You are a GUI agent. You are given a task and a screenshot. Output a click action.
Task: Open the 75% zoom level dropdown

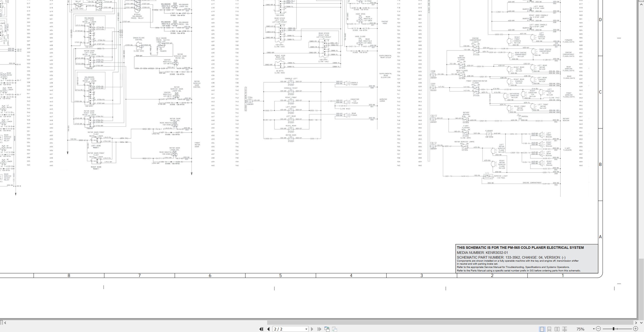pyautogui.click(x=594, y=329)
